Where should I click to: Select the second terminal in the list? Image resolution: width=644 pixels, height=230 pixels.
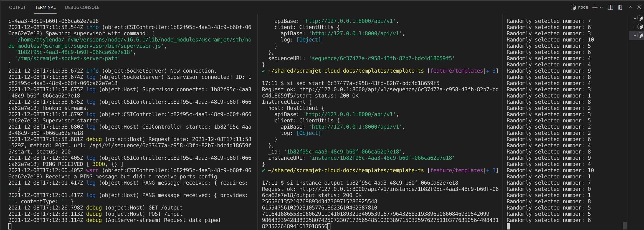pos(638,27)
